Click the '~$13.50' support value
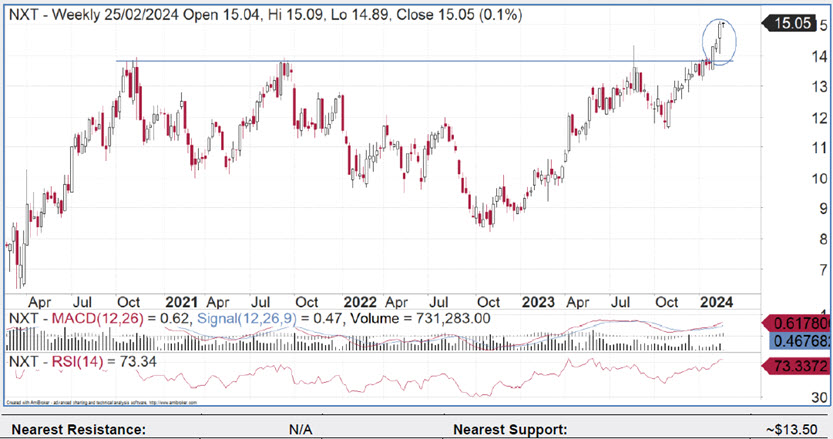 click(792, 429)
